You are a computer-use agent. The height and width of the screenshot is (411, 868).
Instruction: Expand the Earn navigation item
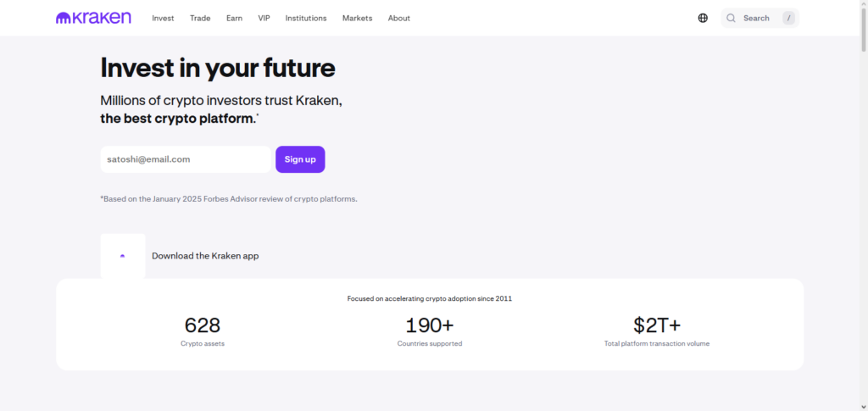[x=234, y=18]
